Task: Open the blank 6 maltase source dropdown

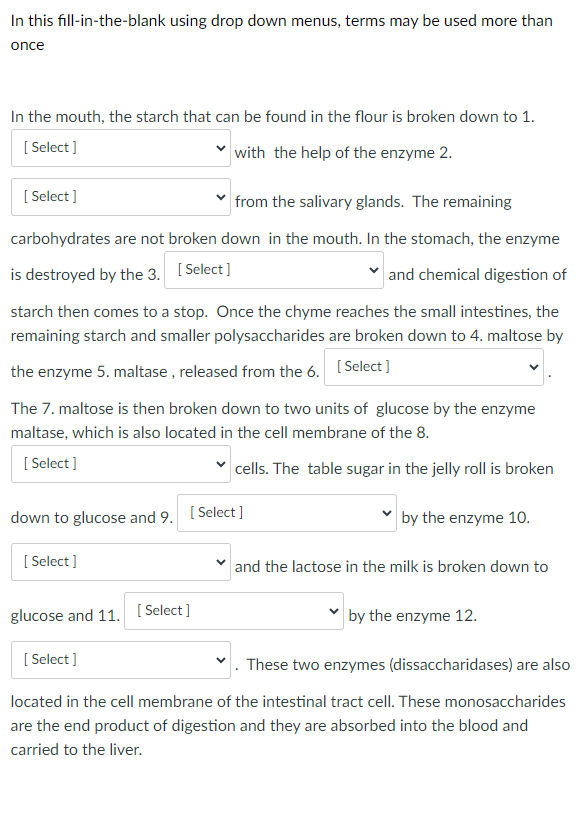Action: (x=433, y=366)
